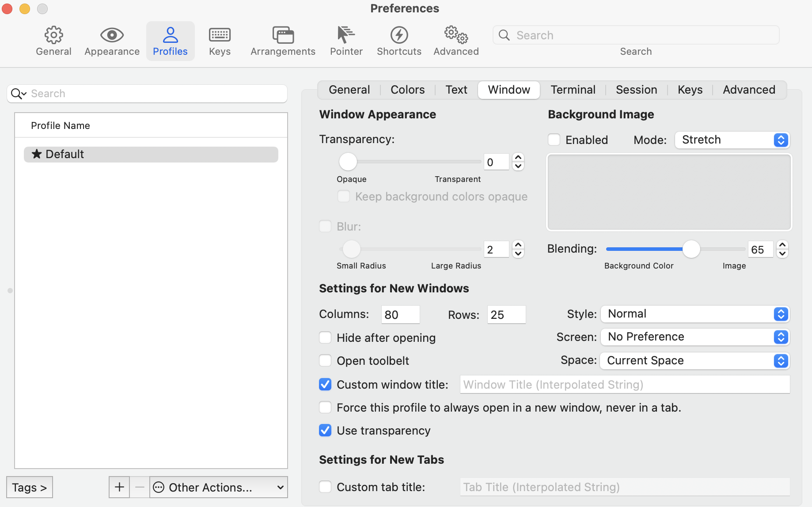This screenshot has height=507, width=812.
Task: Open the General preferences gear icon
Action: 53,35
